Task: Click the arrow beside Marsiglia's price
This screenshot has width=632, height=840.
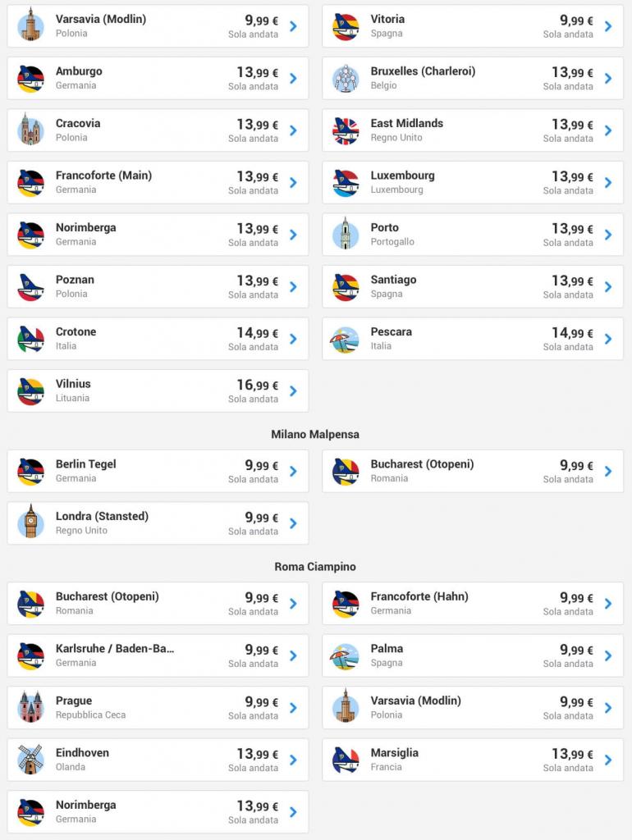Action: point(608,760)
